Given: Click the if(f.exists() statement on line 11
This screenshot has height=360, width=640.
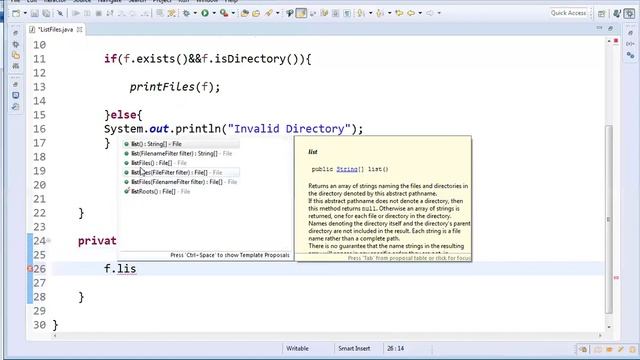Looking at the screenshot, I should point(207,59).
